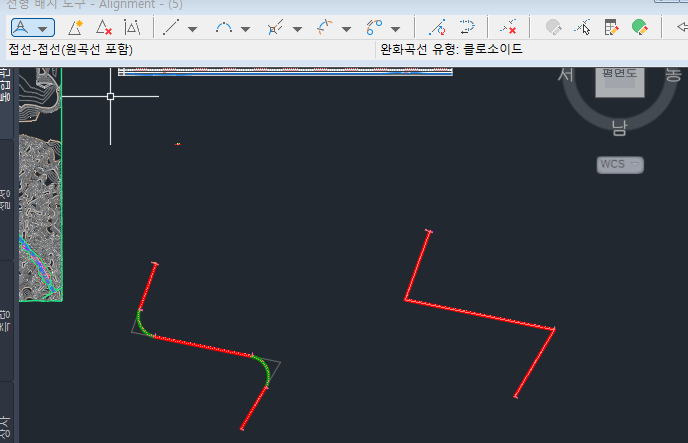Expand the tangent-tangent tool dropdown arrow
Screen dimensions: 688x443
[43, 28]
